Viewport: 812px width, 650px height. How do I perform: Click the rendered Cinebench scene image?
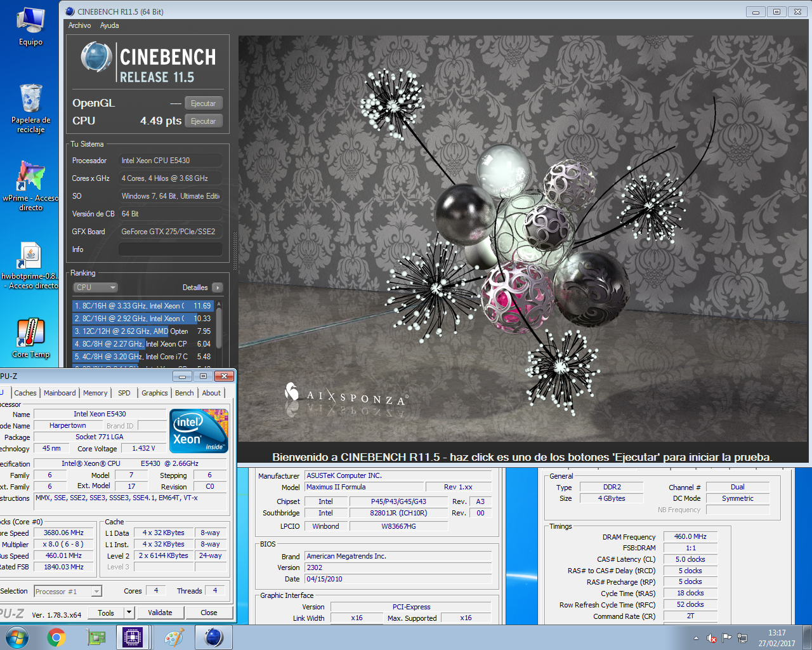(x=523, y=238)
